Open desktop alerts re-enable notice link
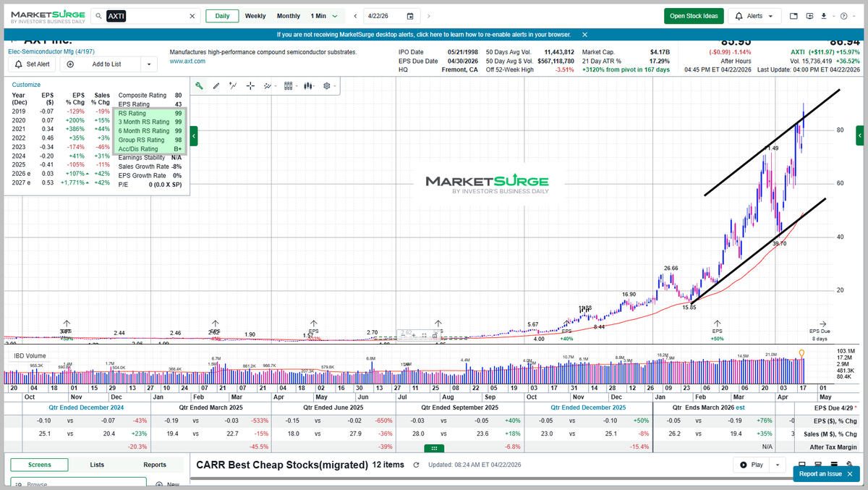868x490 pixels. pyautogui.click(x=424, y=34)
